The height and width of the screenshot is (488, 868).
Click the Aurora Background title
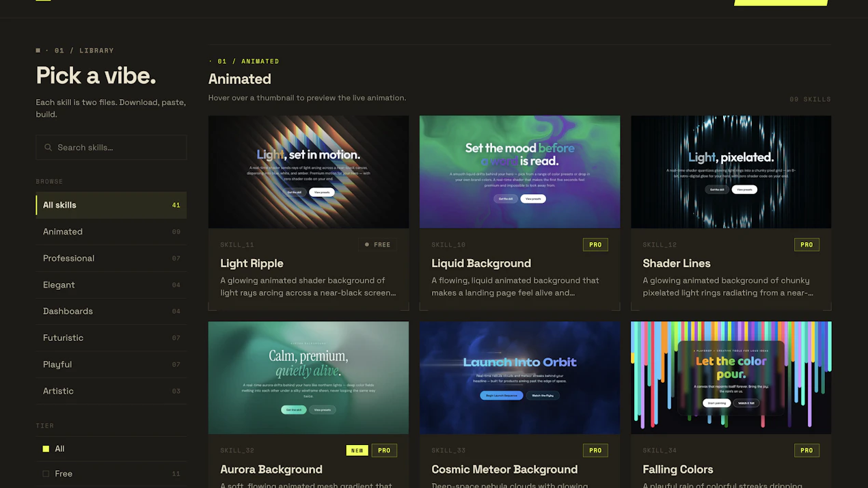pos(271,470)
